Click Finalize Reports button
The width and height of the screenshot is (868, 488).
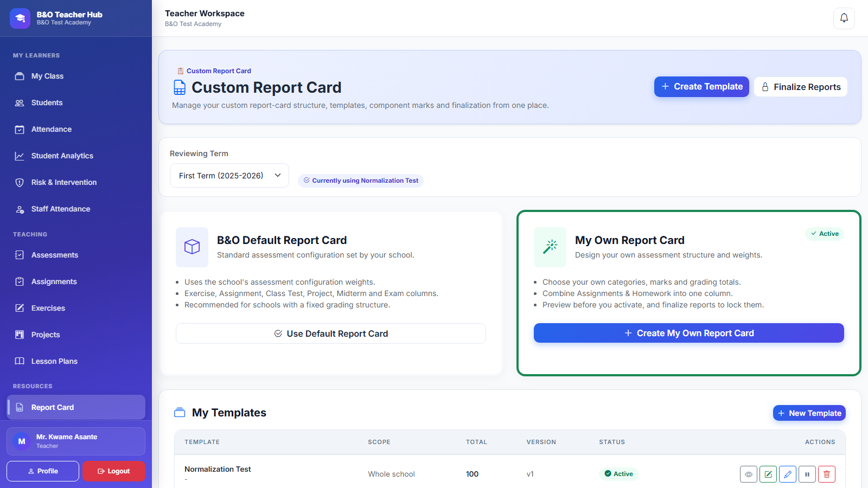pyautogui.click(x=801, y=87)
